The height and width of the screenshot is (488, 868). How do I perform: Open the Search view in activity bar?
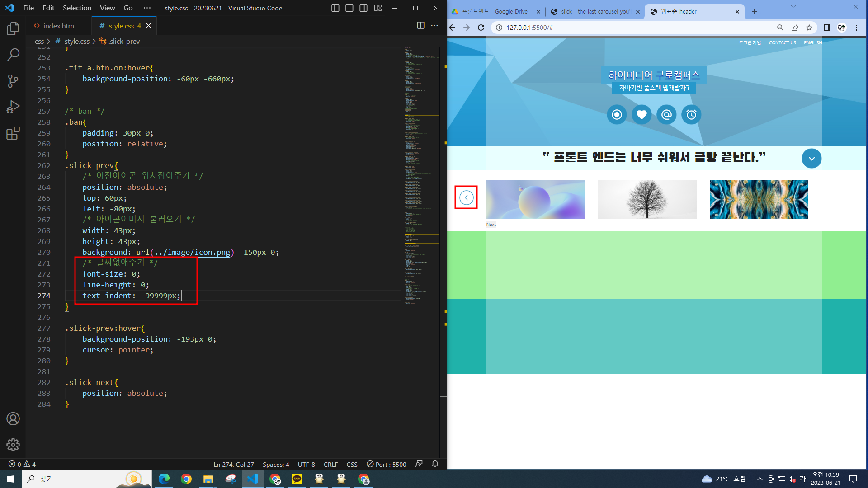[x=13, y=55]
